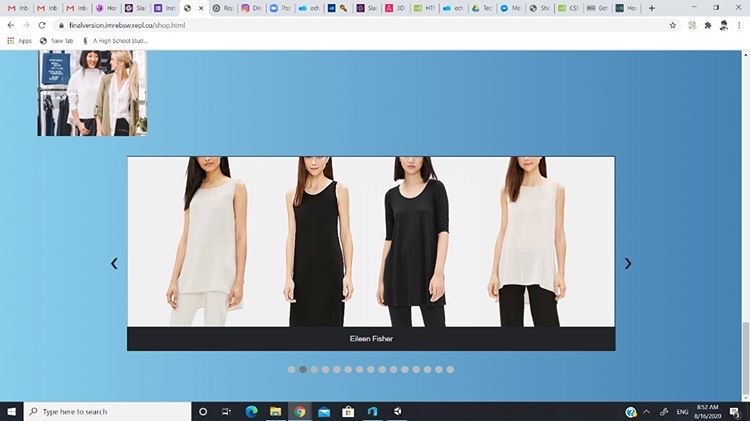750x421 pixels.
Task: Go to the previous carousel slide arrow
Action: coord(114,264)
